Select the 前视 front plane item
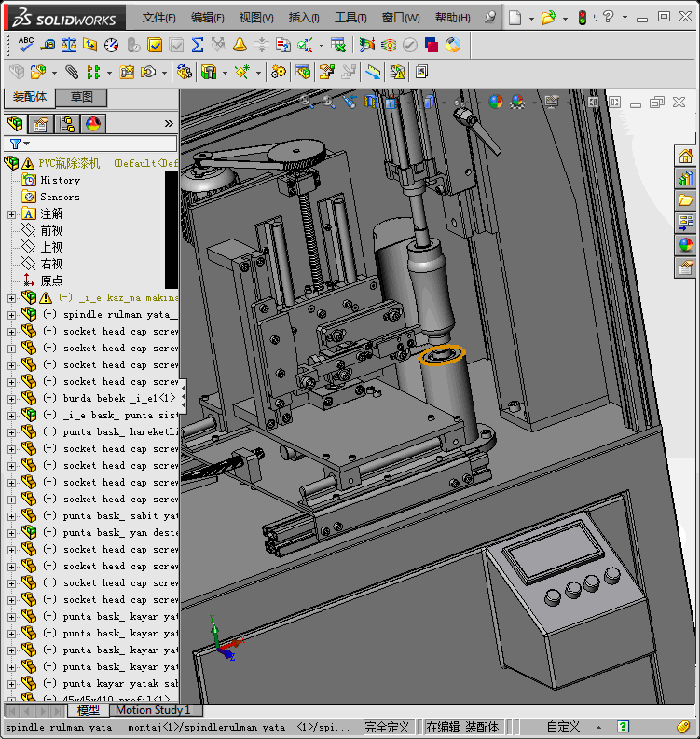Screen dimensions: 700x739 51,231
